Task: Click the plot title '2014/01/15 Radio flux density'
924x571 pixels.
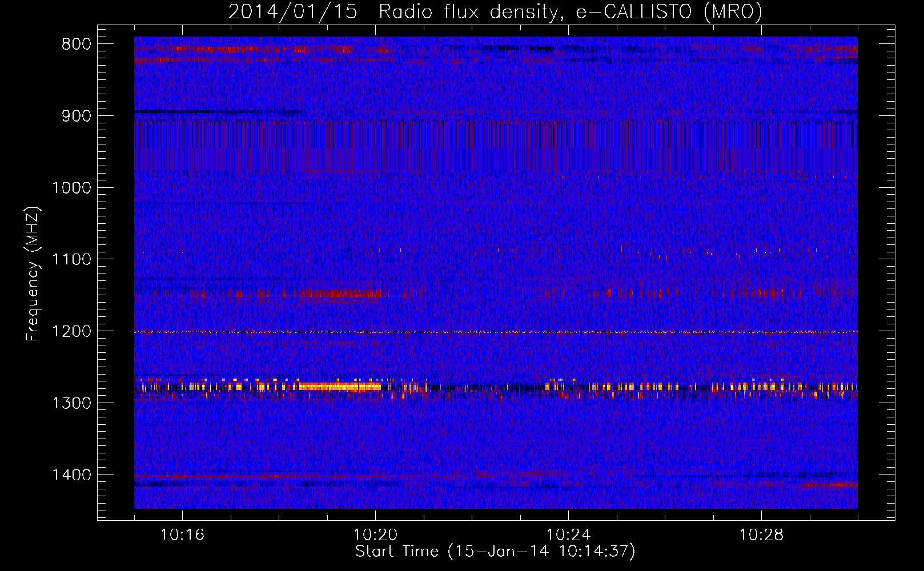Action: (x=495, y=11)
